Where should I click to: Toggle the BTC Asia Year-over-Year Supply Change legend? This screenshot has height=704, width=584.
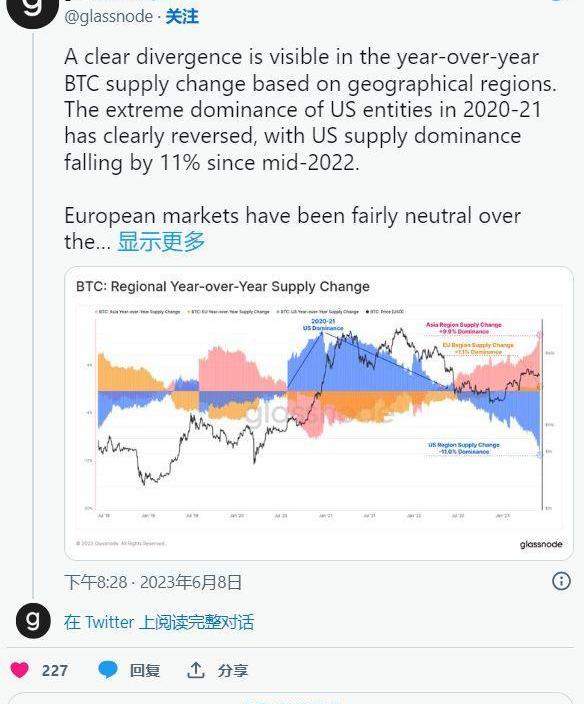point(138,311)
